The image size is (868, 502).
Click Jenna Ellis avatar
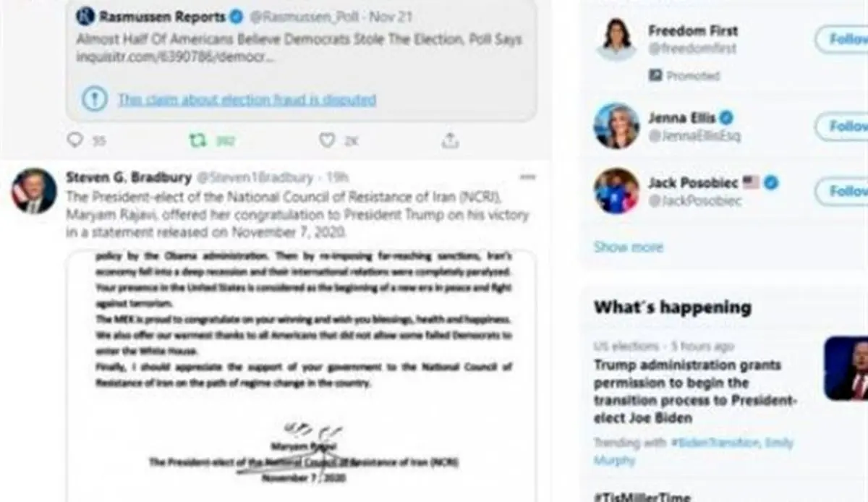[616, 126]
